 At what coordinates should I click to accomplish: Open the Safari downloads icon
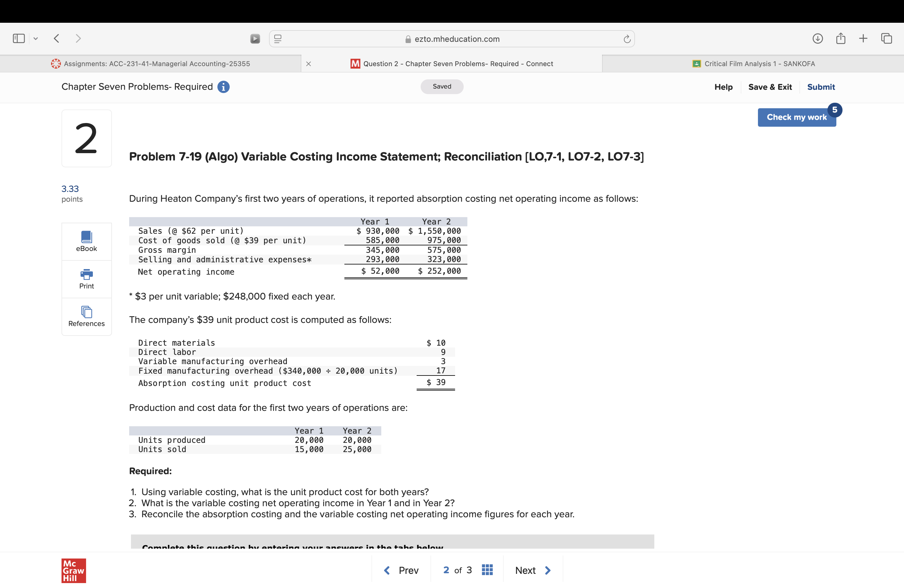(x=818, y=38)
